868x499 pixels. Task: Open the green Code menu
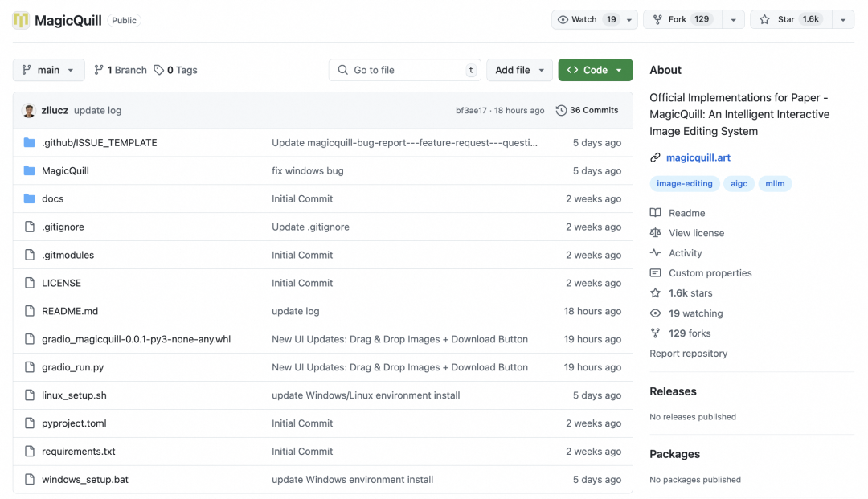pyautogui.click(x=595, y=70)
